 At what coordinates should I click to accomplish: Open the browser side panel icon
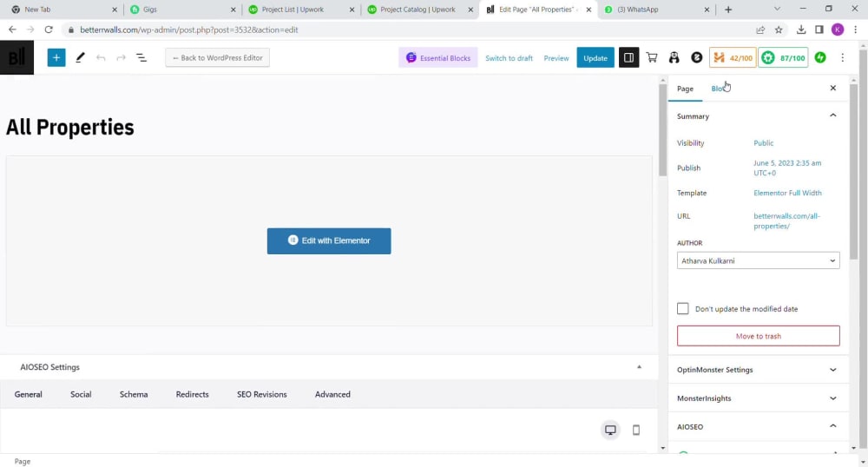tap(819, 30)
